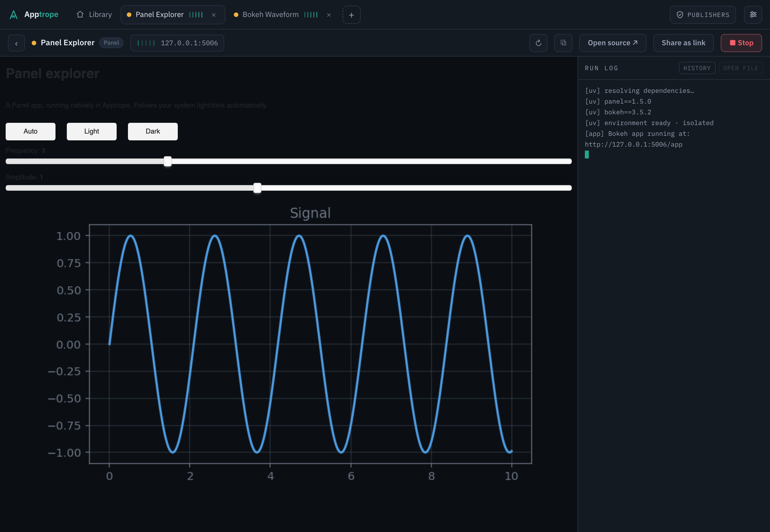Select the Auto theme button
The height and width of the screenshot is (532, 770).
point(31,131)
